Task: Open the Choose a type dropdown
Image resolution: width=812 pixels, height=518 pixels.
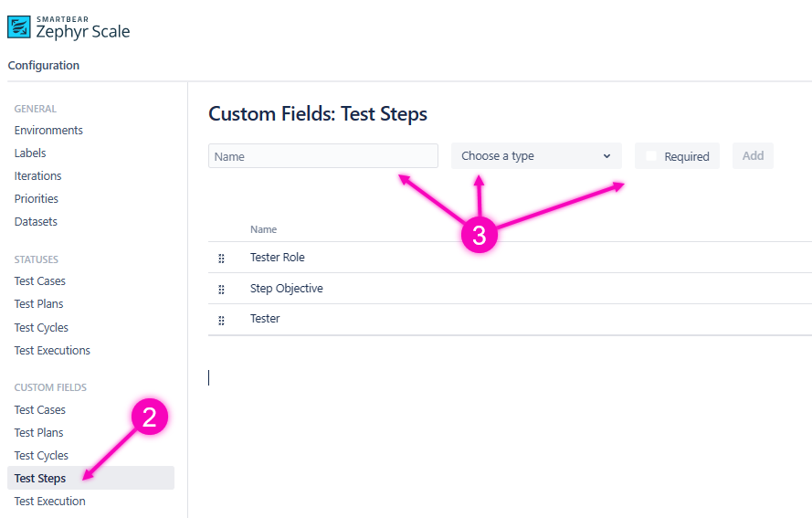Action: (536, 156)
